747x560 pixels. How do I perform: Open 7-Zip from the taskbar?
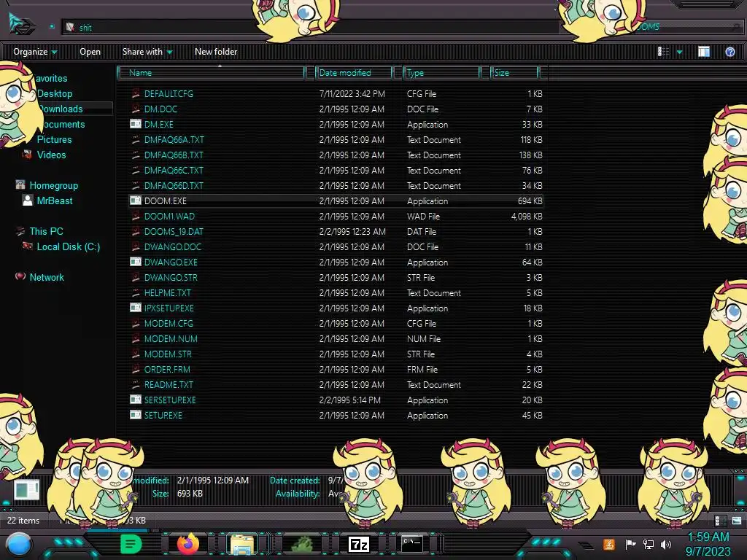(x=359, y=544)
